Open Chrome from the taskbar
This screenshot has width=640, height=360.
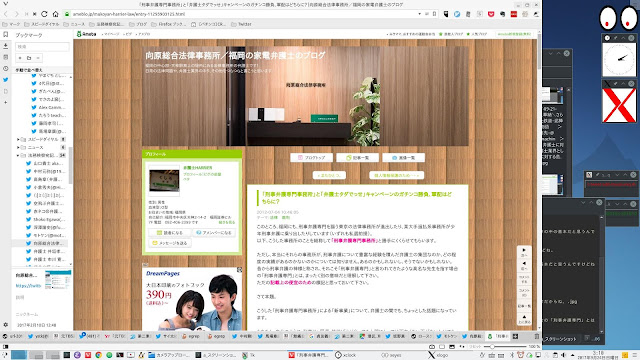click(x=98, y=355)
